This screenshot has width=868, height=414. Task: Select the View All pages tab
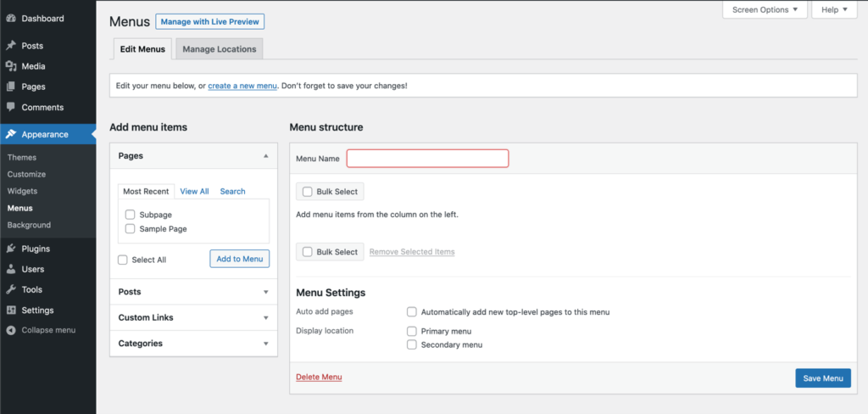[x=194, y=192]
